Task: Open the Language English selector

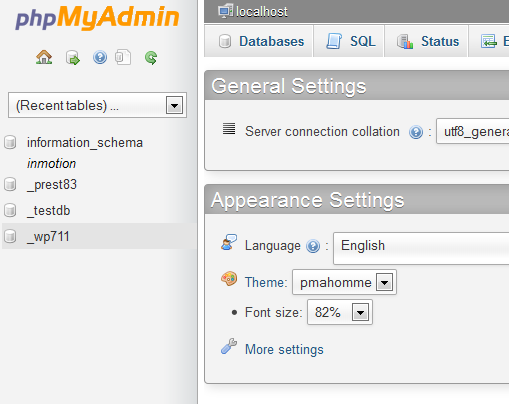Action: [421, 248]
